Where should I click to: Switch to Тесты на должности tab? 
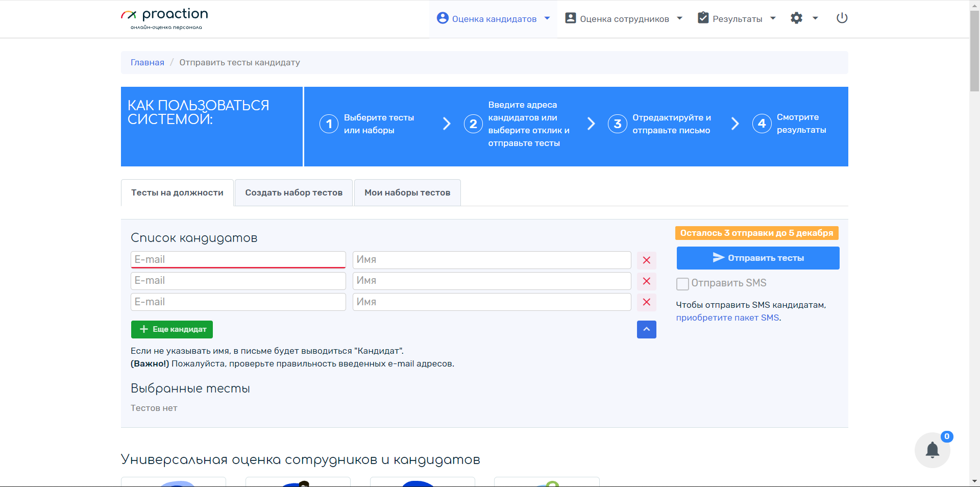(177, 193)
